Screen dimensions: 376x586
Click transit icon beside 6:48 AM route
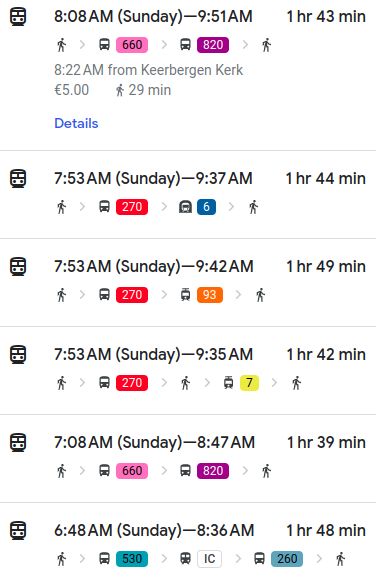[18, 530]
